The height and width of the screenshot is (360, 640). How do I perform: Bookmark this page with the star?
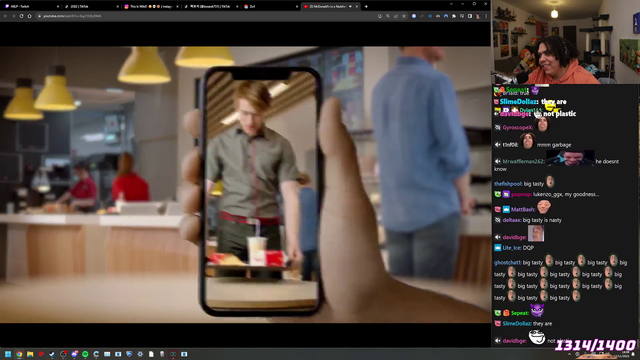[404, 16]
